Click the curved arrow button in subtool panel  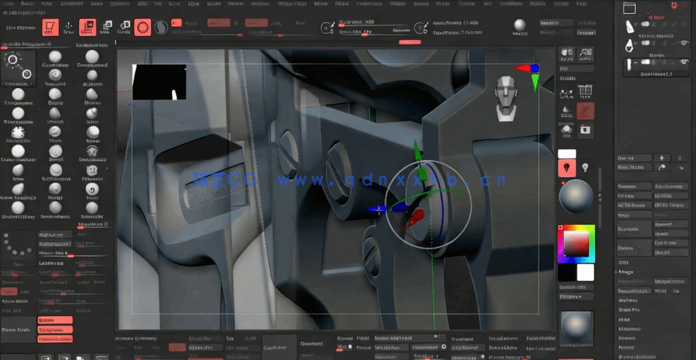(x=662, y=167)
